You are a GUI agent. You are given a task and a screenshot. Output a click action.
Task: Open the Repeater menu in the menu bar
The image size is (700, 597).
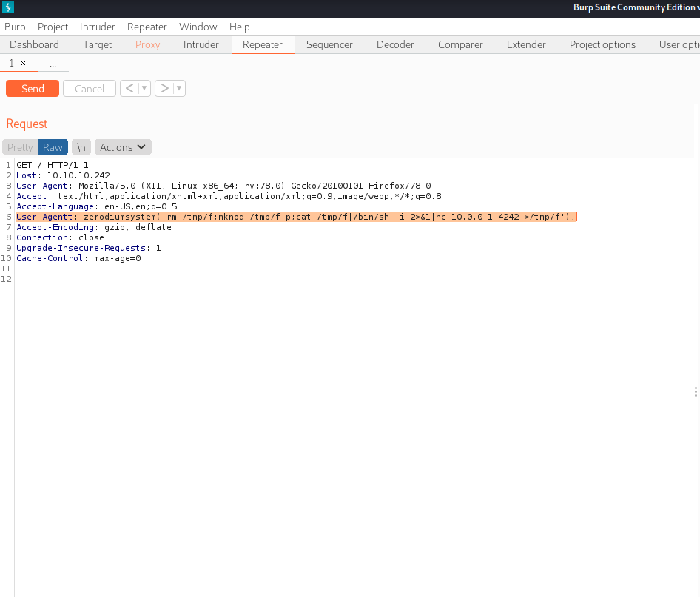tap(147, 27)
